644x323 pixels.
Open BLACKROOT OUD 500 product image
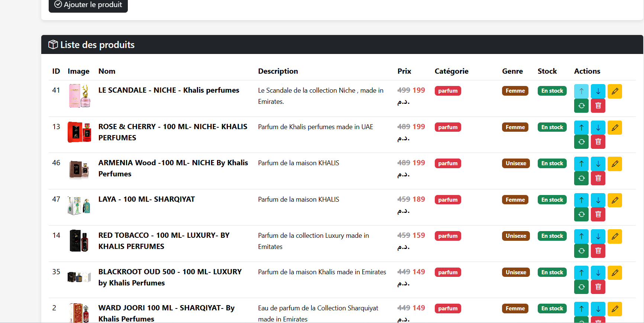(x=79, y=277)
